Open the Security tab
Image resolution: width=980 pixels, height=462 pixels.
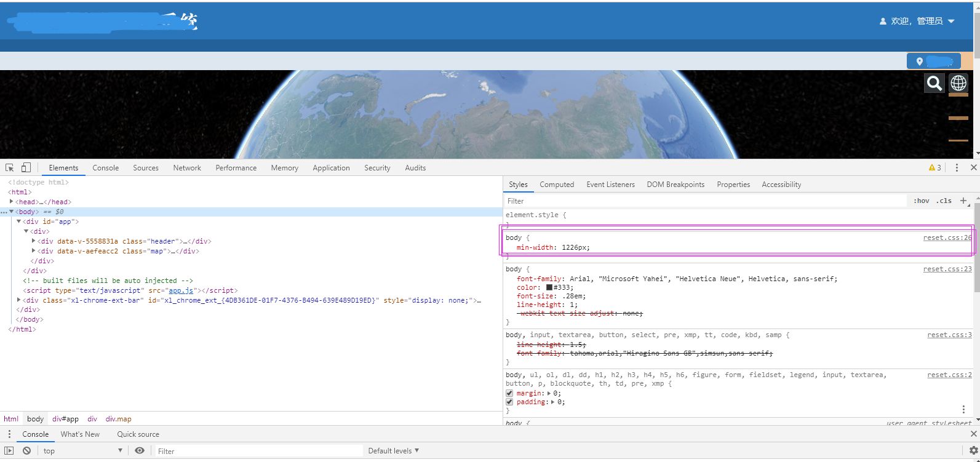pos(377,167)
